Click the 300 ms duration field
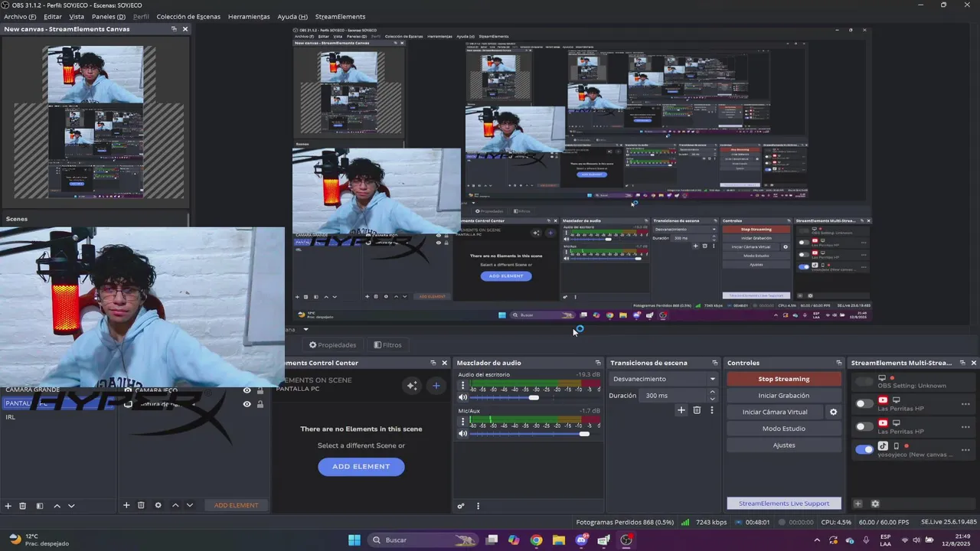 click(674, 396)
